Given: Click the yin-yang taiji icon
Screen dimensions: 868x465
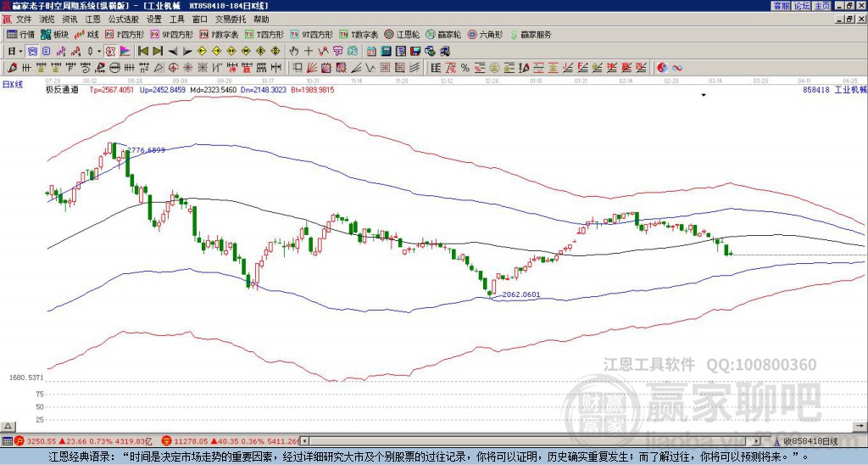Looking at the screenshot, I should click(x=662, y=68).
